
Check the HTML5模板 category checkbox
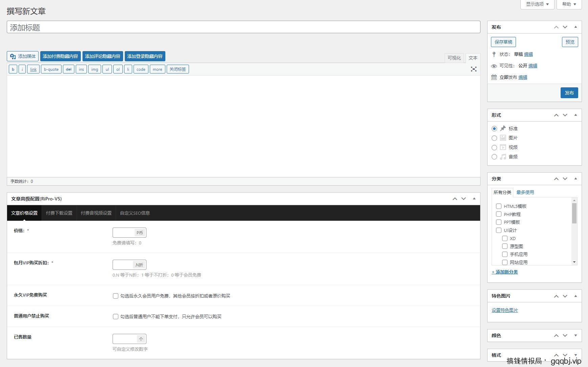coord(498,206)
